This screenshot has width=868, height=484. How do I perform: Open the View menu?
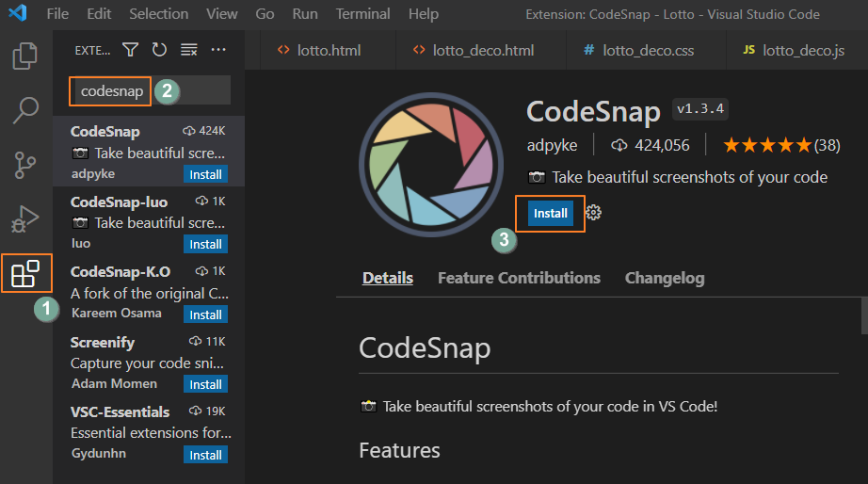coord(222,14)
